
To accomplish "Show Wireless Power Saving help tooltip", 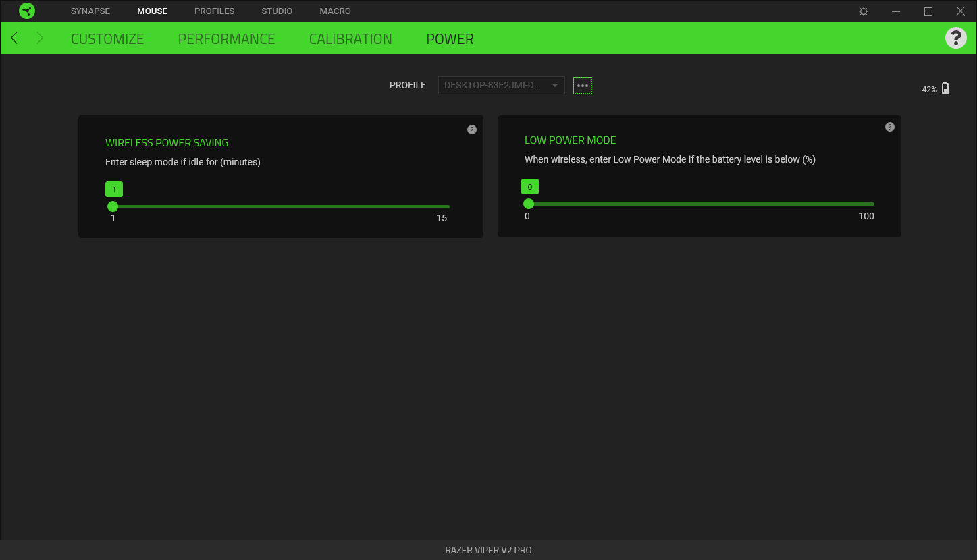I will [x=472, y=130].
